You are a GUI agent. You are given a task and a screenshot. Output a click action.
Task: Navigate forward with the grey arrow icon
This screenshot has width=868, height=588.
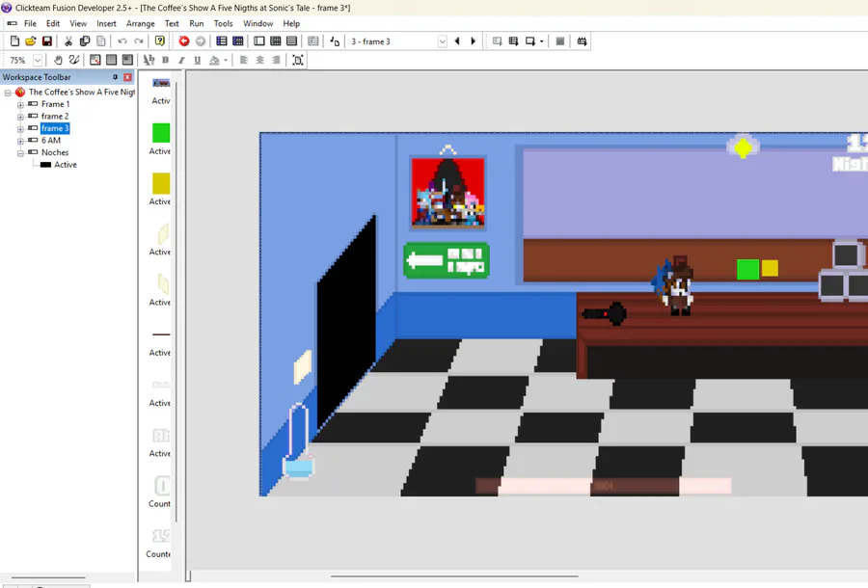click(x=201, y=40)
